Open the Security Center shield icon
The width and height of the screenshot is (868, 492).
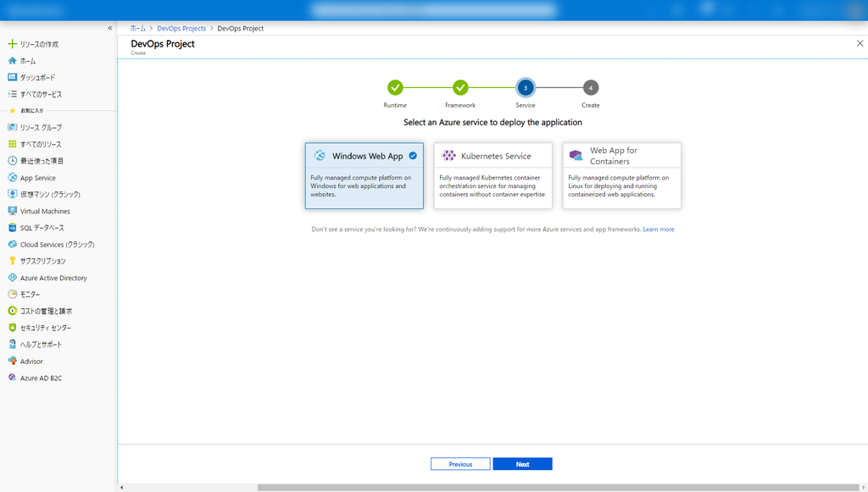coord(12,327)
